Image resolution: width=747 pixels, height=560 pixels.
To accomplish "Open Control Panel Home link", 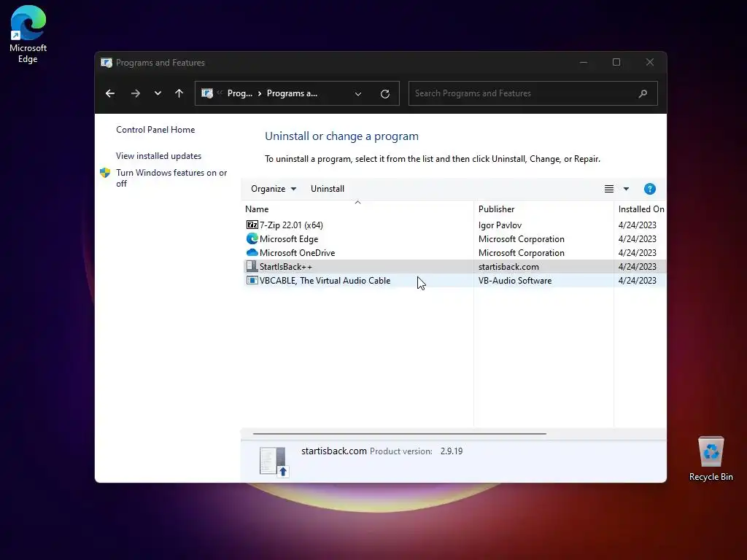I will [x=155, y=130].
